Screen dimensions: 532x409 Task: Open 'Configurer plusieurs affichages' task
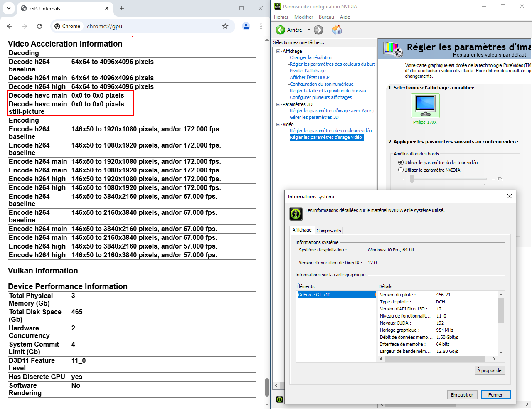321,97
